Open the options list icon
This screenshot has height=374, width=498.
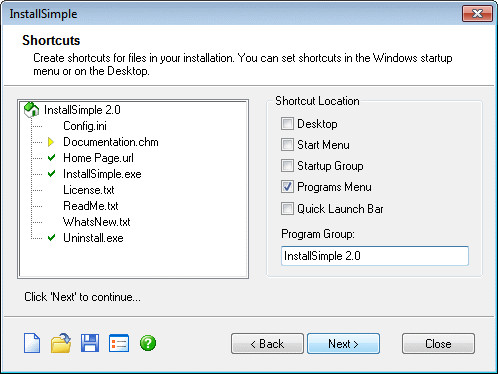[x=119, y=343]
